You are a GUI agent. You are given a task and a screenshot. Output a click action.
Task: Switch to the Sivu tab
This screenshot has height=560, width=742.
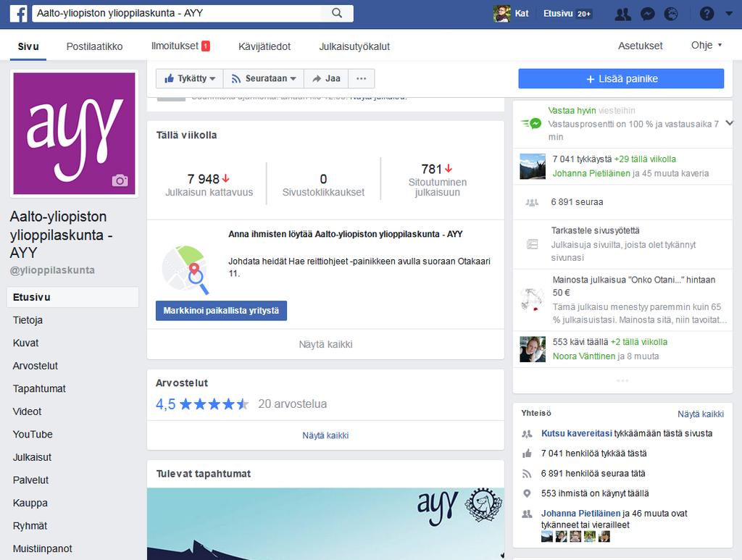[x=28, y=46]
